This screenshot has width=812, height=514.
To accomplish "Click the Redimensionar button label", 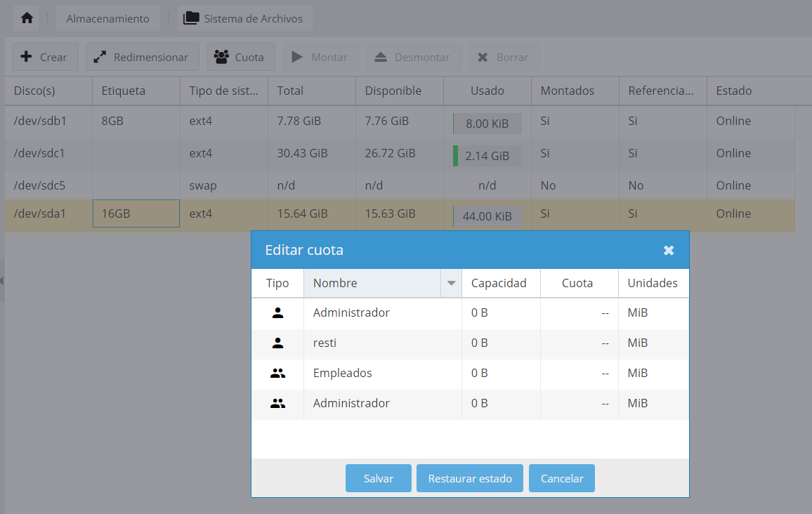I will (x=151, y=58).
